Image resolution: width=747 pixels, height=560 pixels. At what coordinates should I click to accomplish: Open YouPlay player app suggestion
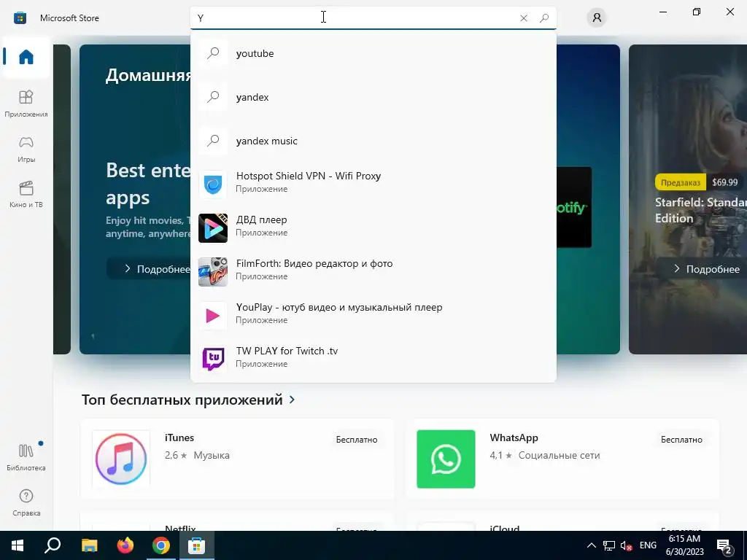(x=373, y=316)
